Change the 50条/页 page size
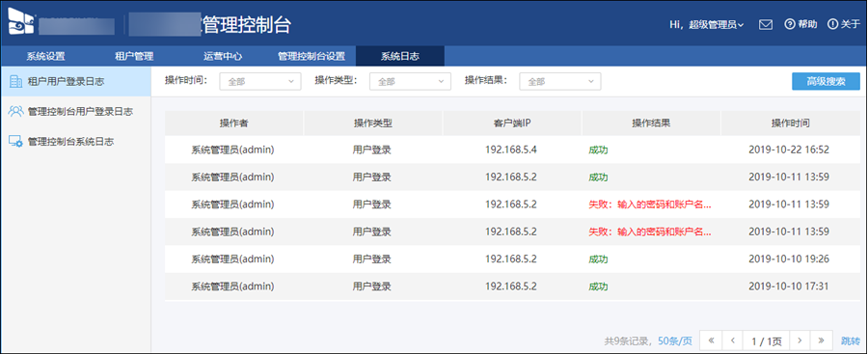The width and height of the screenshot is (868, 354). [675, 340]
